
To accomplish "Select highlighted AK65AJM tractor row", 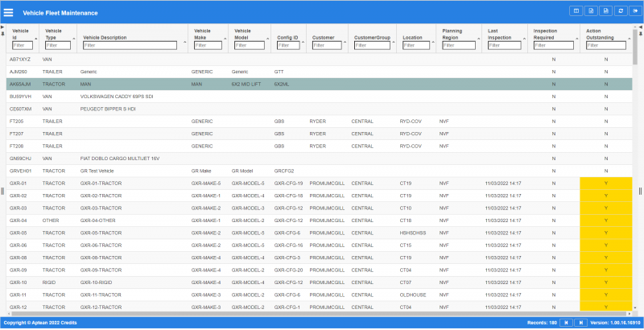I will pos(319,85).
